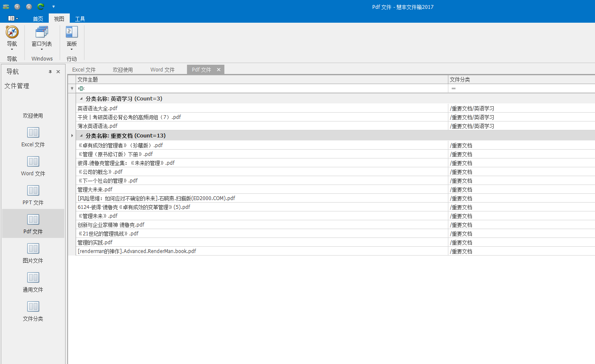Select the 视图 ribbon tab
Screen dimensions: 595x364
pos(59,18)
